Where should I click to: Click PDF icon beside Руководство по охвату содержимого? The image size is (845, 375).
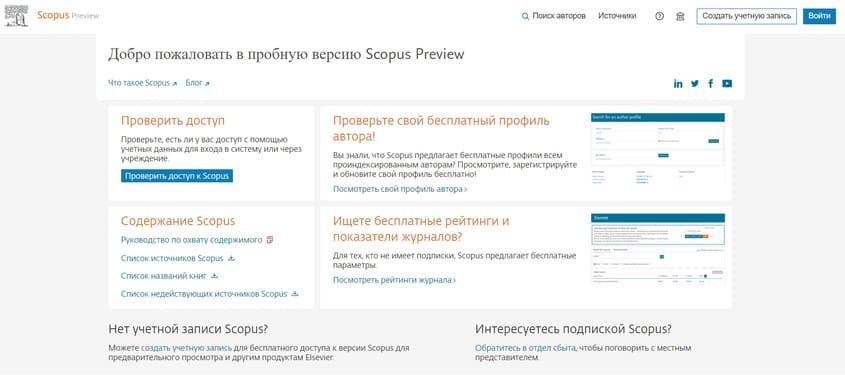tap(270, 240)
